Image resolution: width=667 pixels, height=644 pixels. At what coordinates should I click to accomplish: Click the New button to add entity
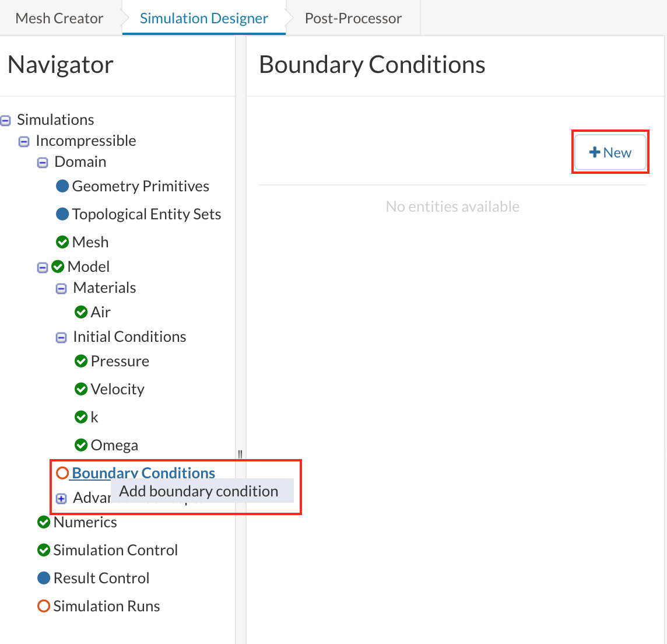coord(610,153)
